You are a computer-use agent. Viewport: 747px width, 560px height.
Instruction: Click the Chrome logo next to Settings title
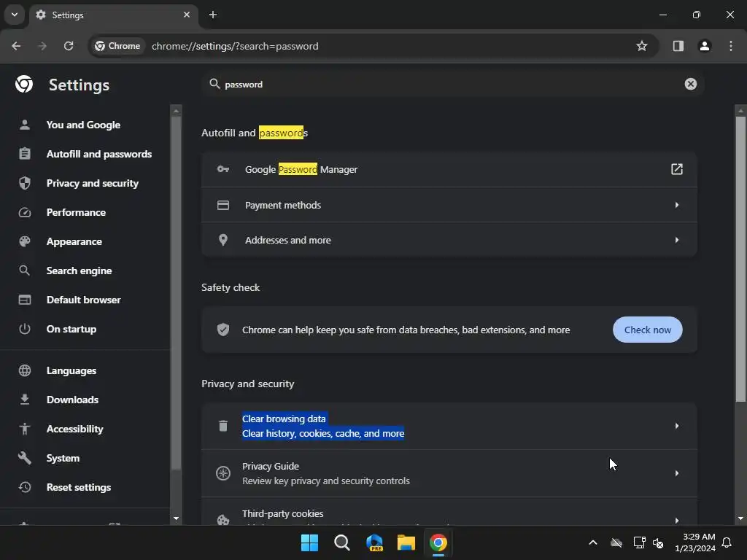[24, 85]
